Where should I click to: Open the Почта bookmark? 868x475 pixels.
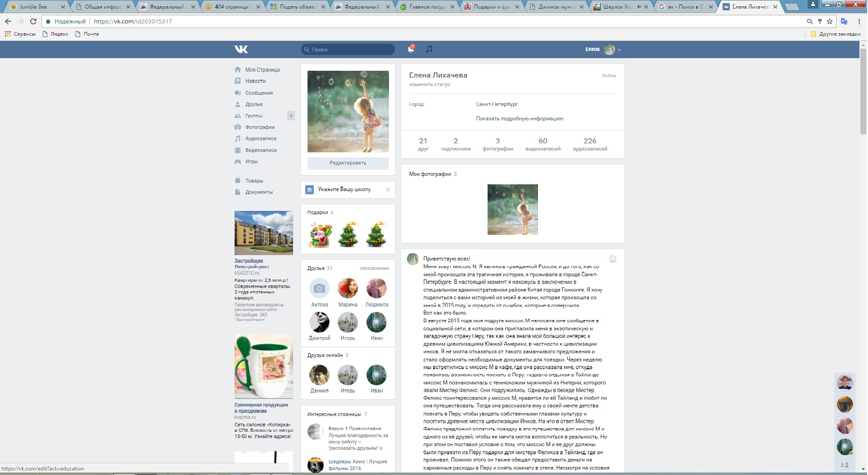[x=87, y=34]
